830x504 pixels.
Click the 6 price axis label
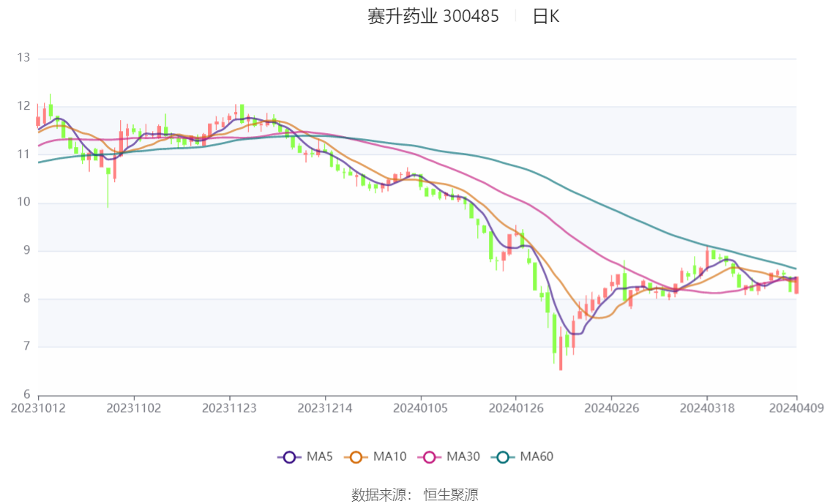click(26, 394)
